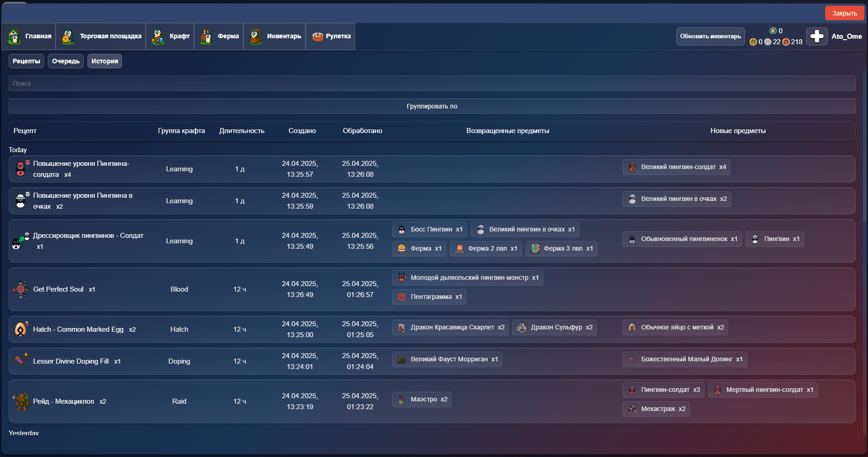Click the Пингвин-солдат x3 chip

[664, 390]
